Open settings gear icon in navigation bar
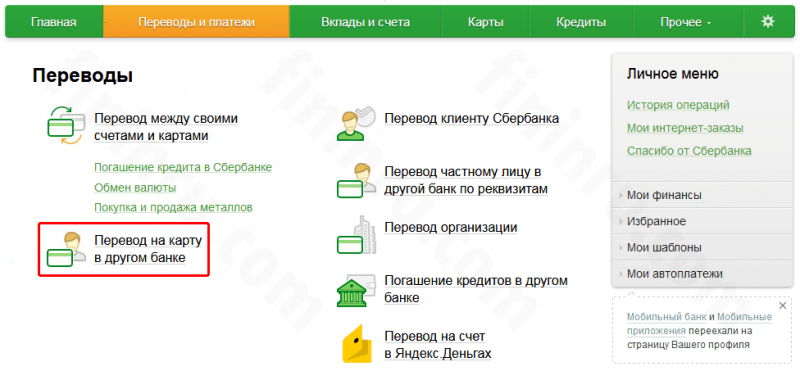 coord(767,21)
